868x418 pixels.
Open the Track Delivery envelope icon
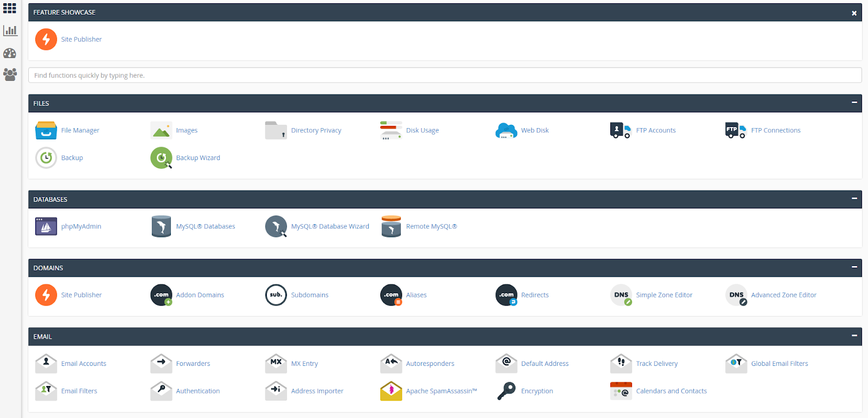coord(621,364)
